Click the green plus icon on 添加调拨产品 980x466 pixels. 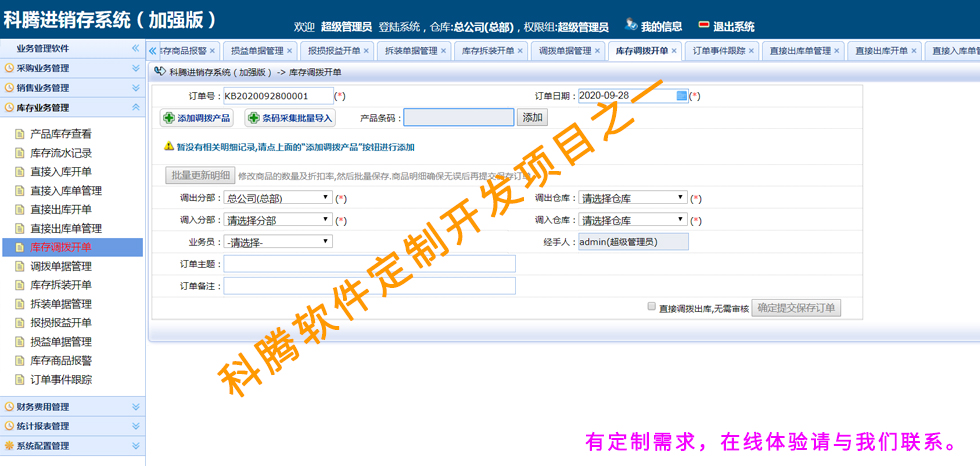(x=169, y=117)
